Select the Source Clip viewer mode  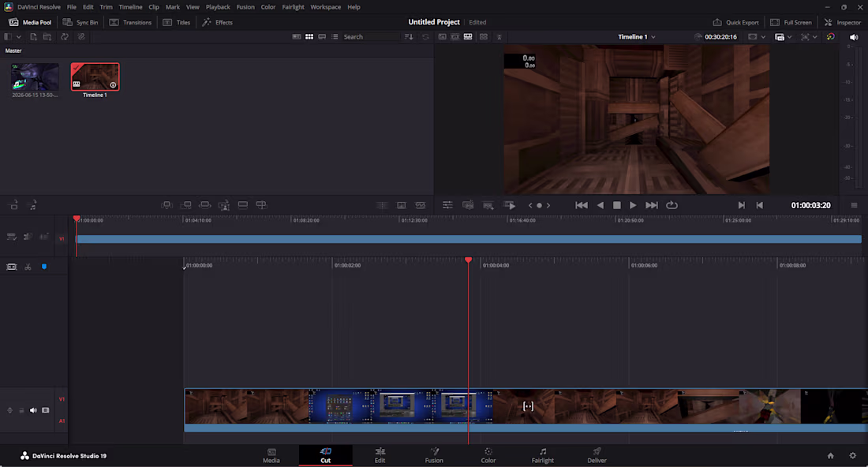(x=443, y=36)
